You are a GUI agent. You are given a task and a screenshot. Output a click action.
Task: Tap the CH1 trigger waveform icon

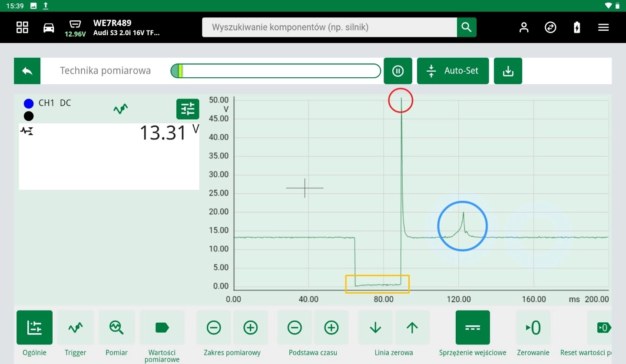(x=121, y=109)
